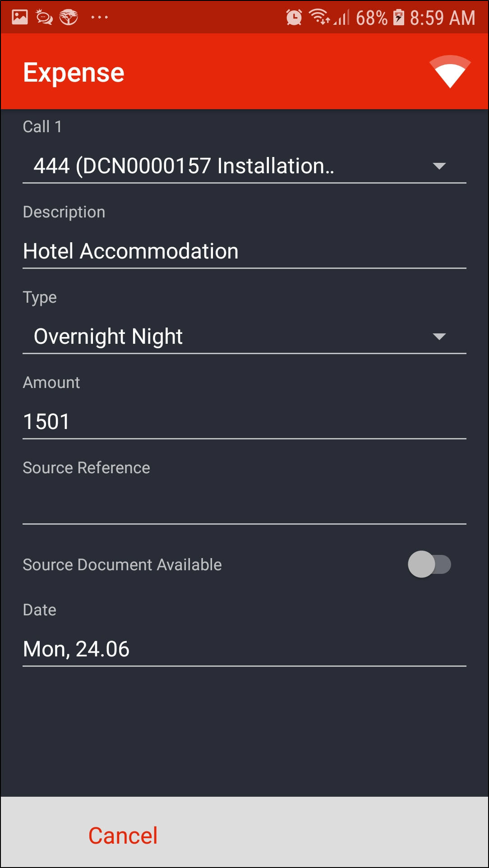Tap the three-dot notification overflow icon
Screen dimensions: 489x868
pyautogui.click(x=99, y=18)
